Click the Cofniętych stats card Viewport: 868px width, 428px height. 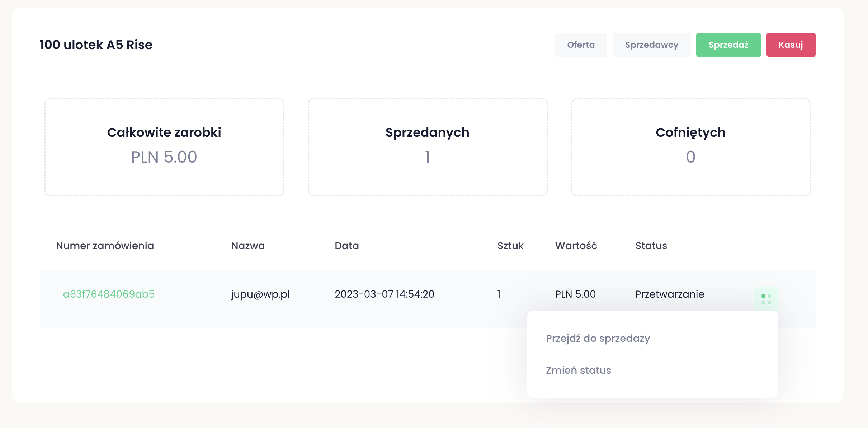690,147
